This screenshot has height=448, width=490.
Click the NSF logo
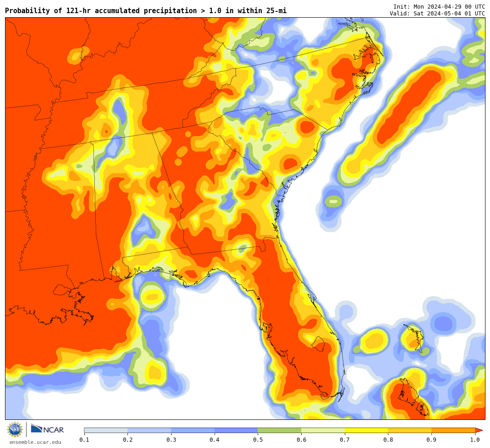point(15,429)
